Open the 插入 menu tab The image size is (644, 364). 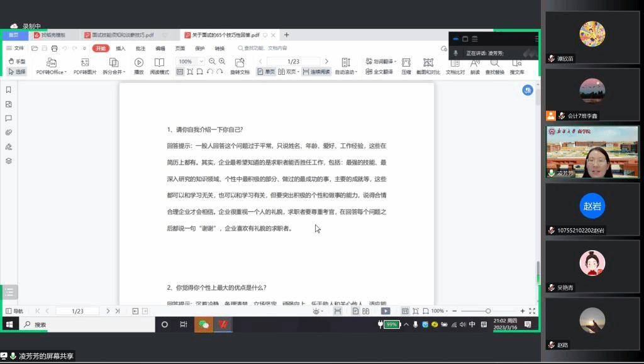[x=121, y=48]
